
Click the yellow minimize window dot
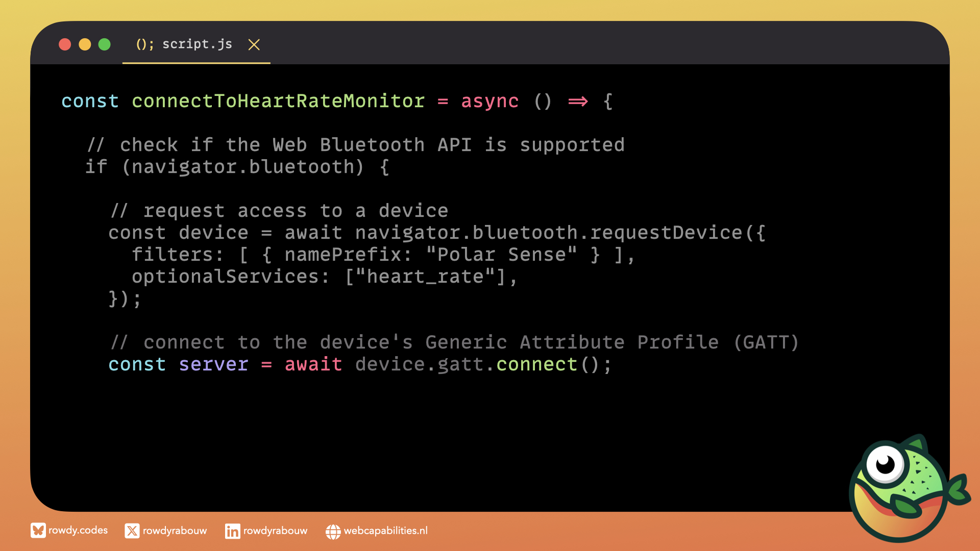85,44
